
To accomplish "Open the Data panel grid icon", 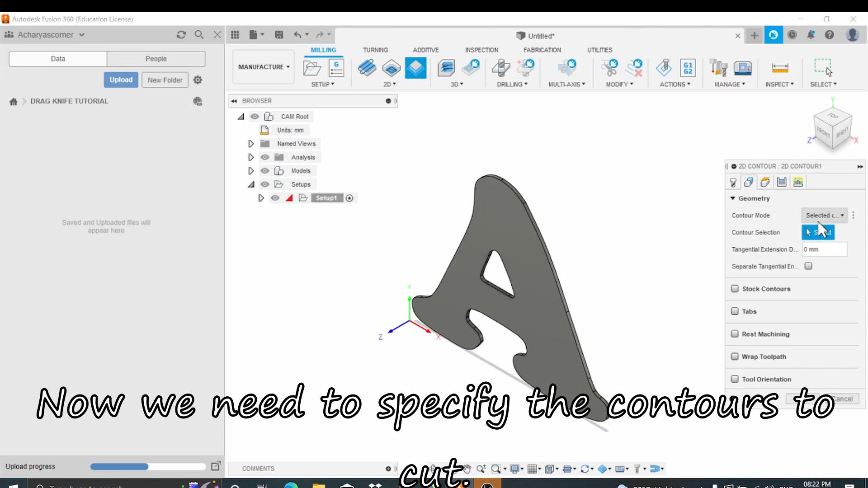I will pyautogui.click(x=235, y=35).
